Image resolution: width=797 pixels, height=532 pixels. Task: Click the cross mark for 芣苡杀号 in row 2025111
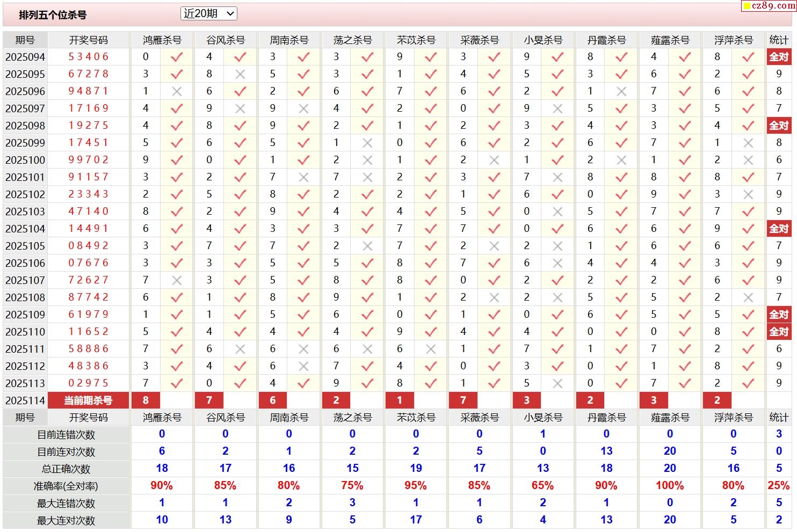click(x=431, y=349)
